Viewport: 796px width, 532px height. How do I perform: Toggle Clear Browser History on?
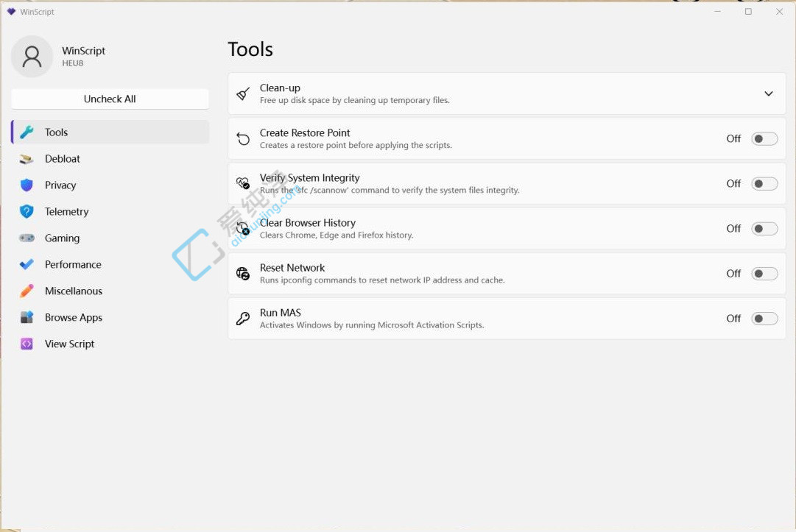point(764,229)
